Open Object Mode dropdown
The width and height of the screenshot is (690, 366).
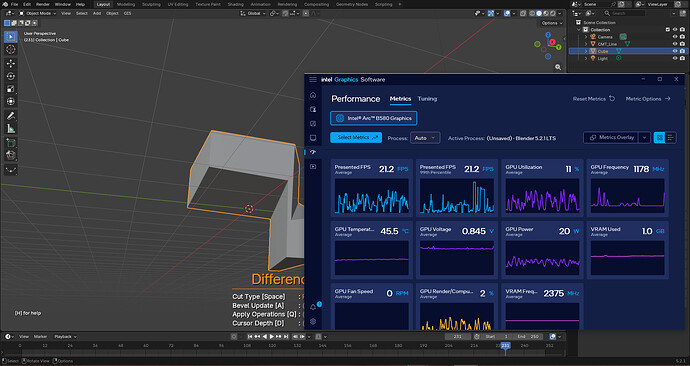click(37, 14)
